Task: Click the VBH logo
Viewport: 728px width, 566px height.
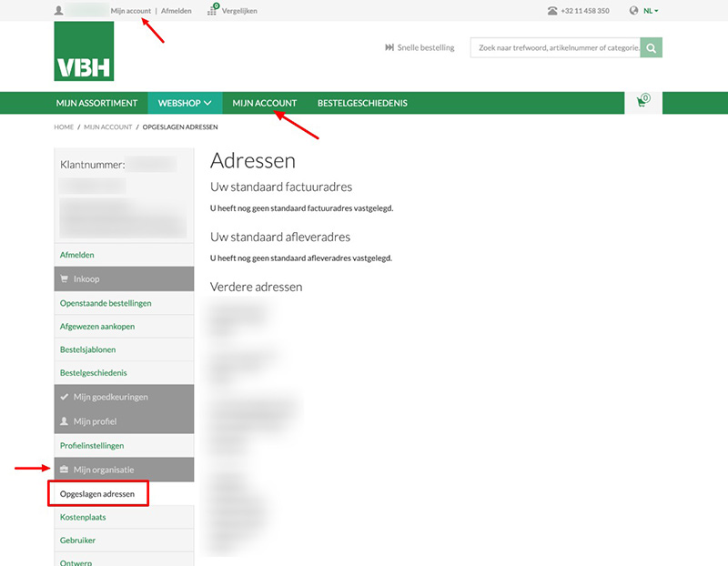Action: tap(84, 52)
